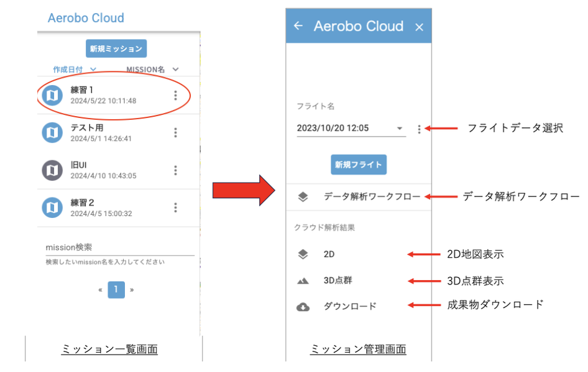Click the 2024/5/22 10:11:48 timestamp
588x372 pixels.
pyautogui.click(x=104, y=101)
